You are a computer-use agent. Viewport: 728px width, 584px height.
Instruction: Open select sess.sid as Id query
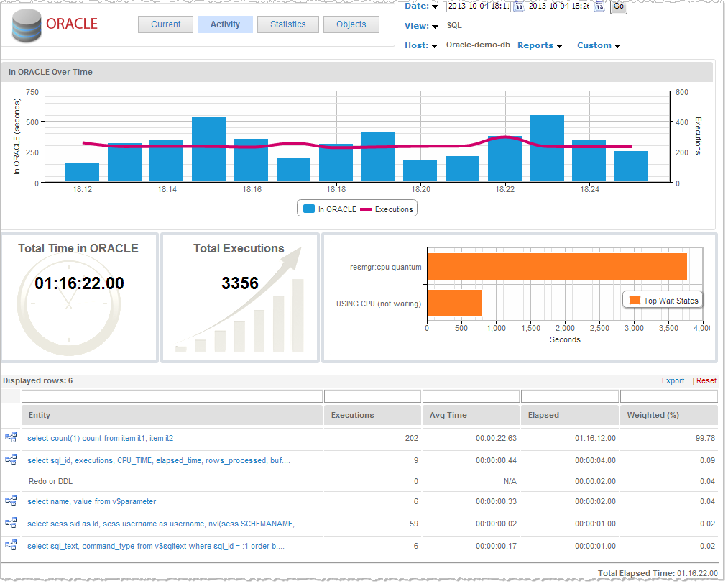[x=165, y=524]
